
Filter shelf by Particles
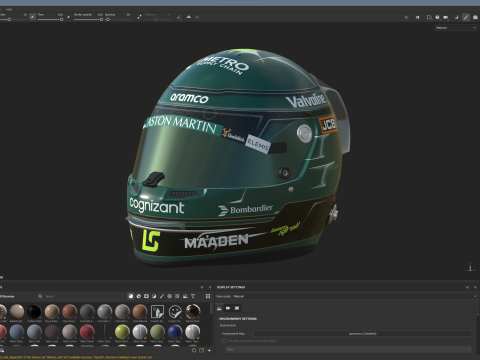point(169,296)
